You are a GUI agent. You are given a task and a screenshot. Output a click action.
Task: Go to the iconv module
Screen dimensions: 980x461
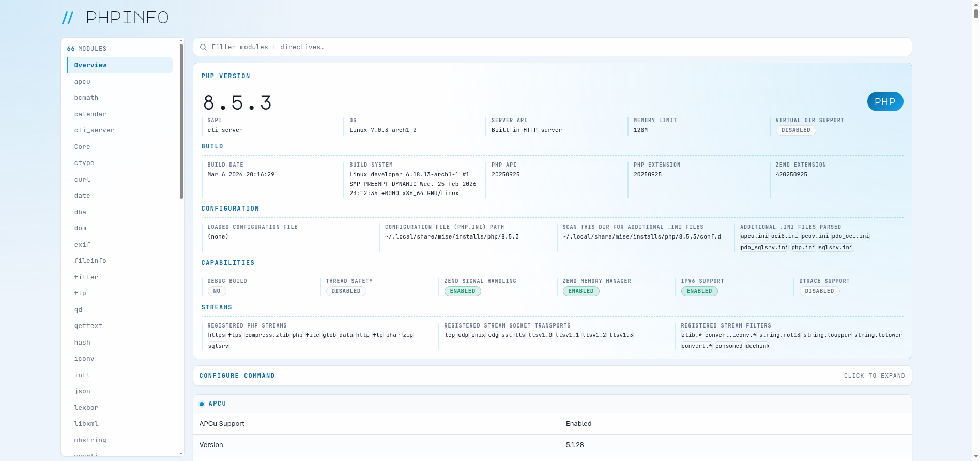120,359
